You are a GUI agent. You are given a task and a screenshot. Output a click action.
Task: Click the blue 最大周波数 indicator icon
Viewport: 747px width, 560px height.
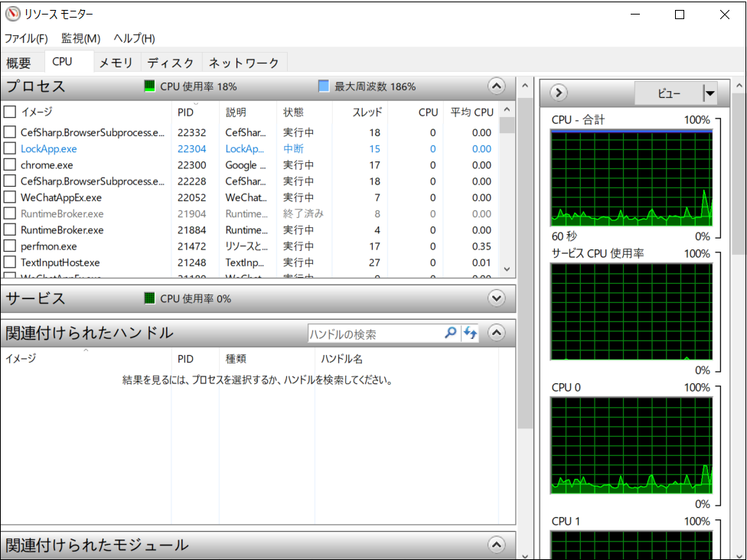[x=324, y=86]
